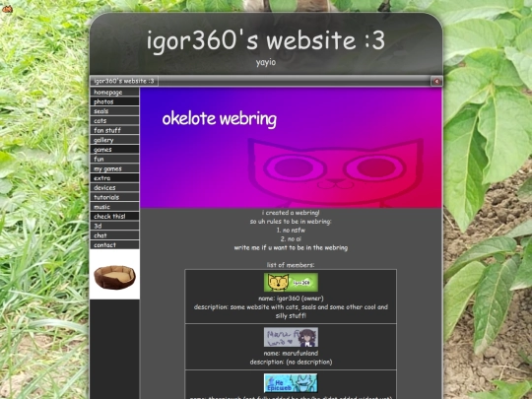Open the 3d page
The height and width of the screenshot is (399, 532).
(114, 226)
